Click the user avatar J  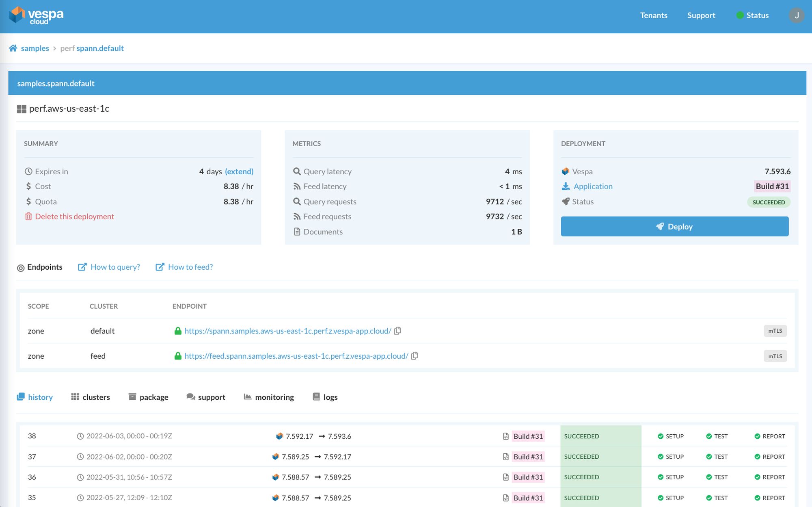click(796, 15)
